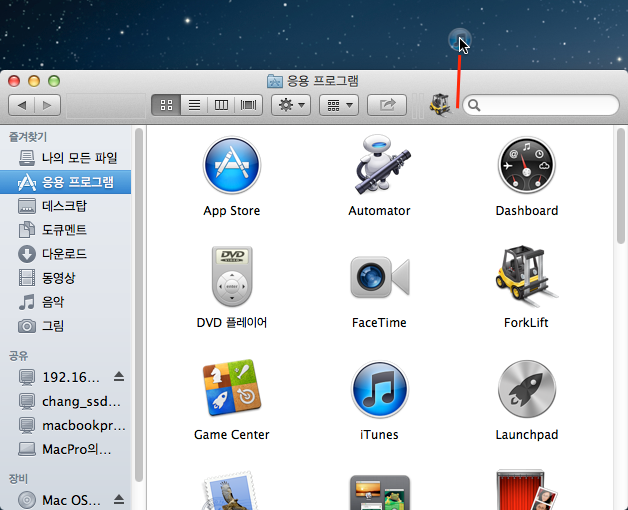Image resolution: width=628 pixels, height=510 pixels.
Task: Go forward with the right arrow button
Action: pyautogui.click(x=48, y=105)
